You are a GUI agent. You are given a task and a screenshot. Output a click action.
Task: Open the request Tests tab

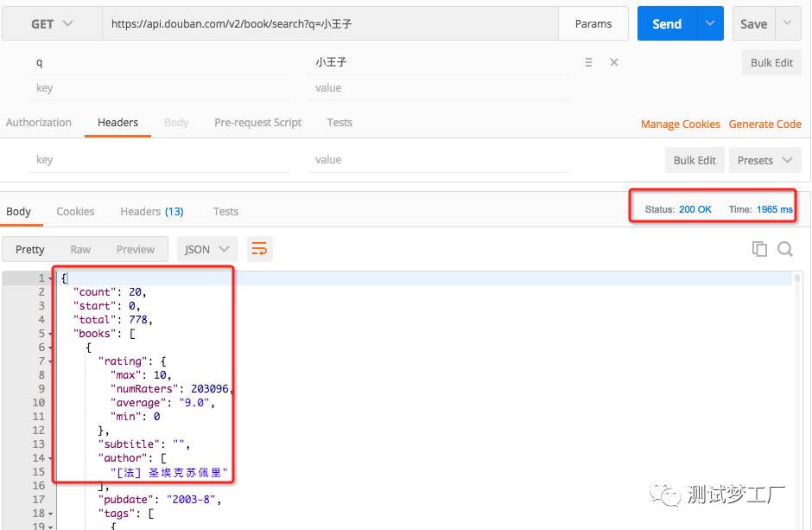(x=339, y=123)
